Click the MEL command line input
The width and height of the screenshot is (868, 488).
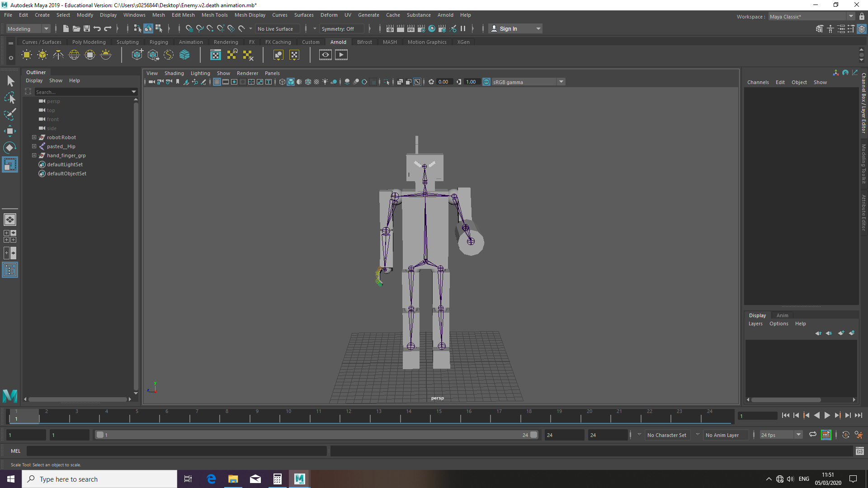[x=176, y=451]
